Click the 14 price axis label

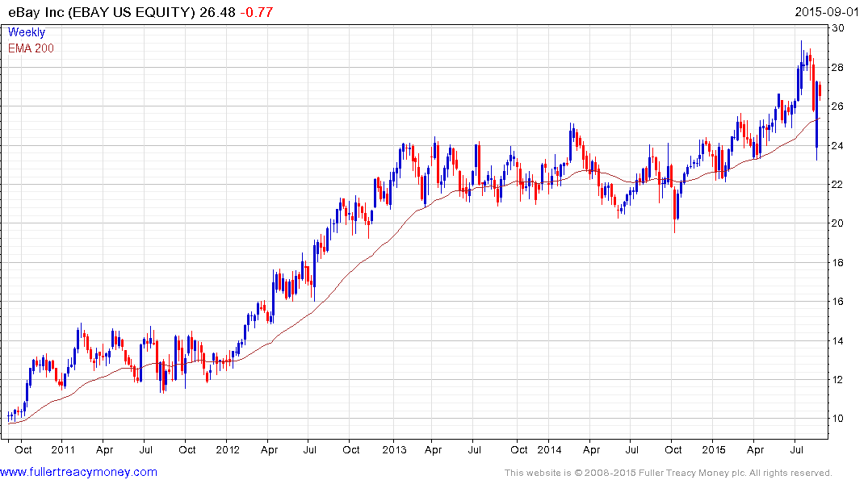838,340
